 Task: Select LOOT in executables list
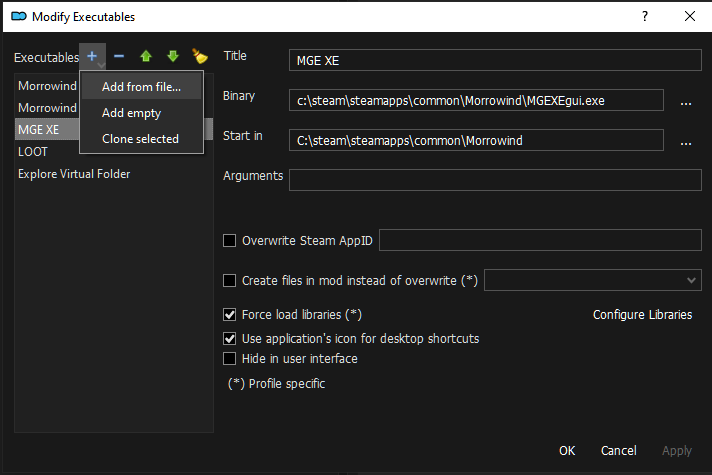click(33, 152)
